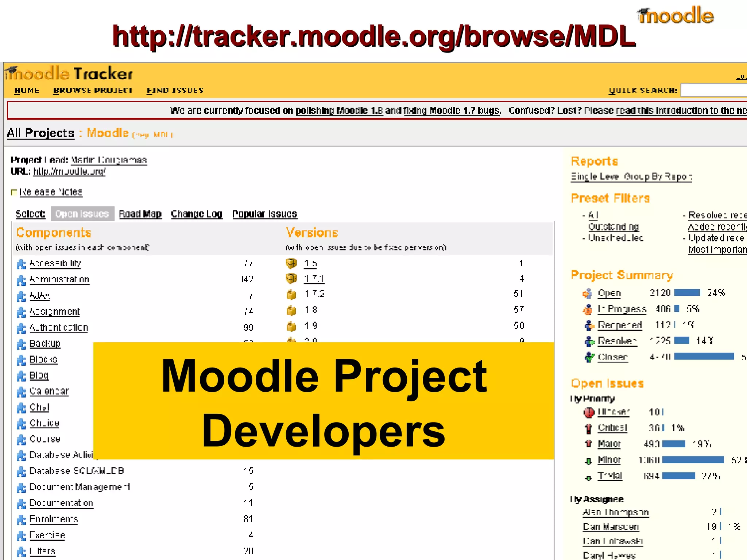Click the Authentication component icon
The image size is (747, 560).
click(22, 328)
